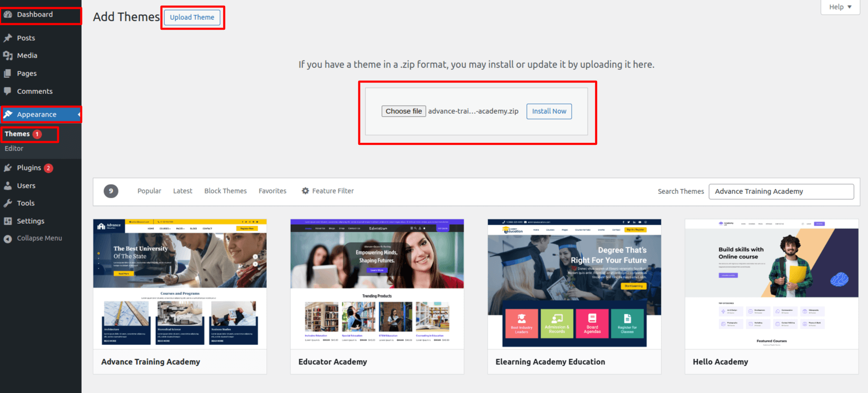Click Install Now to upload theme
Image resolution: width=868 pixels, height=393 pixels.
549,111
